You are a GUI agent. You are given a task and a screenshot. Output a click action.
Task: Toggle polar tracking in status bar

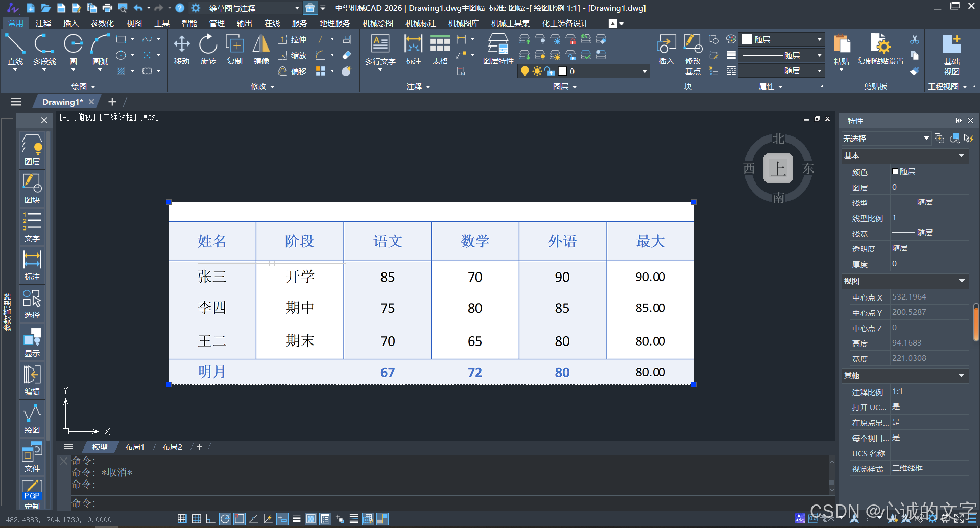(225, 519)
